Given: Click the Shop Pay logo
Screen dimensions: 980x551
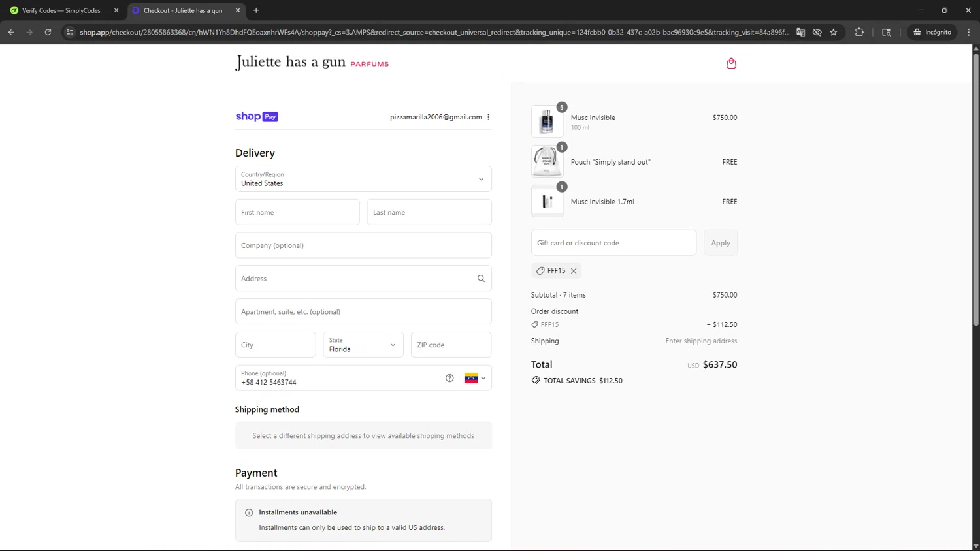Looking at the screenshot, I should click(257, 117).
